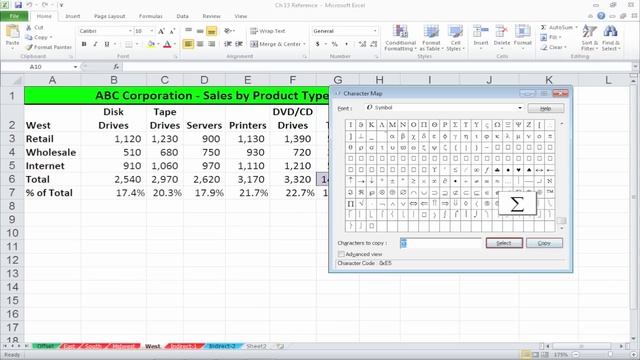Toggle Middle Align
This screenshot has height=360, width=640.
tap(200, 31)
